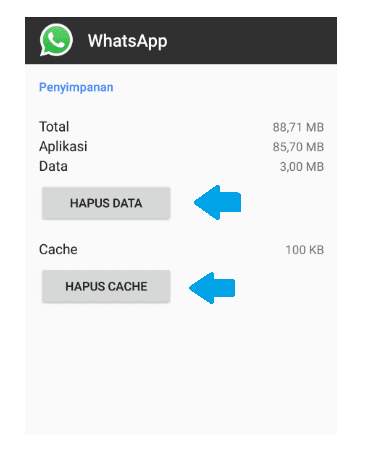Click the phone glyph inside the WhatsApp icon
389x459 pixels.
pos(56,40)
